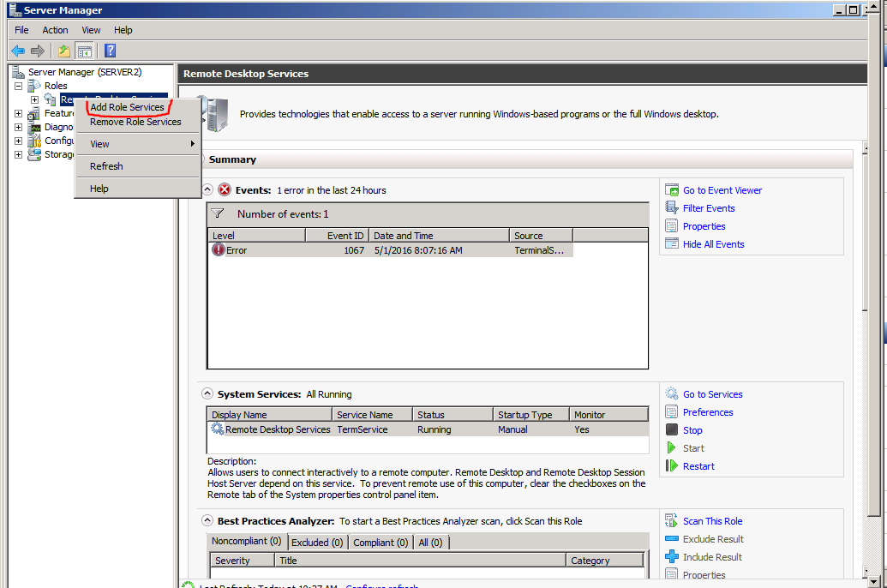The image size is (887, 588).
Task: Click the green Start service icon
Action: (672, 447)
